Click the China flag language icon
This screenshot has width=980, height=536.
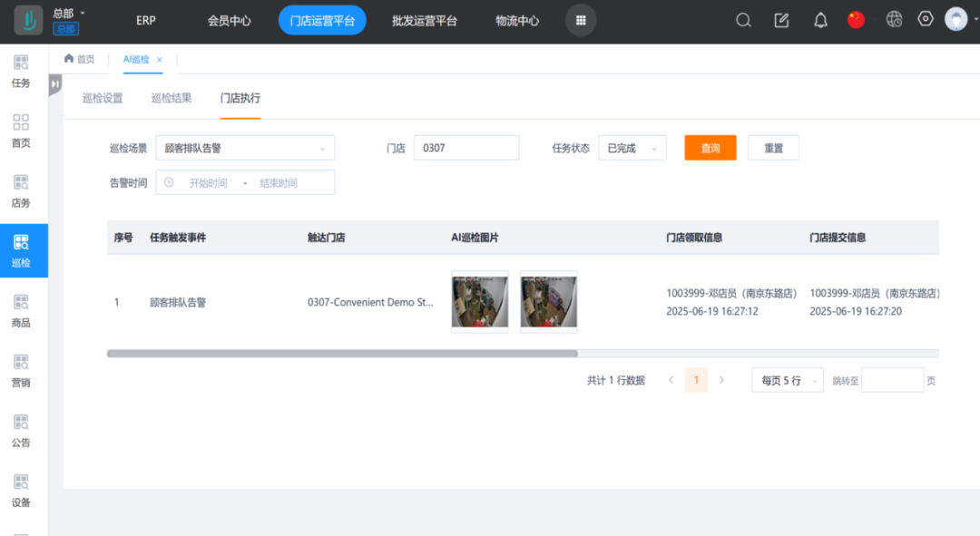856,20
